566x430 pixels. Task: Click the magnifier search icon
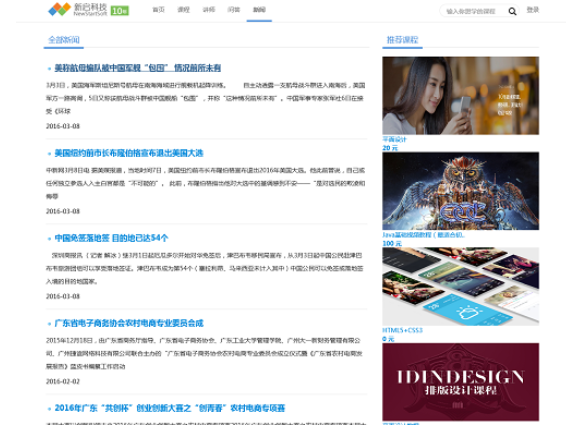tap(512, 12)
